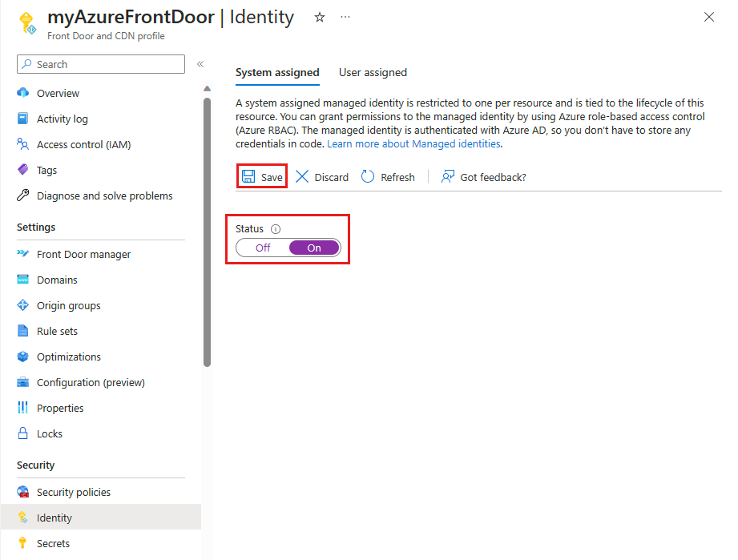The width and height of the screenshot is (738, 560).
Task: Switch to the User assigned tab
Action: (373, 72)
